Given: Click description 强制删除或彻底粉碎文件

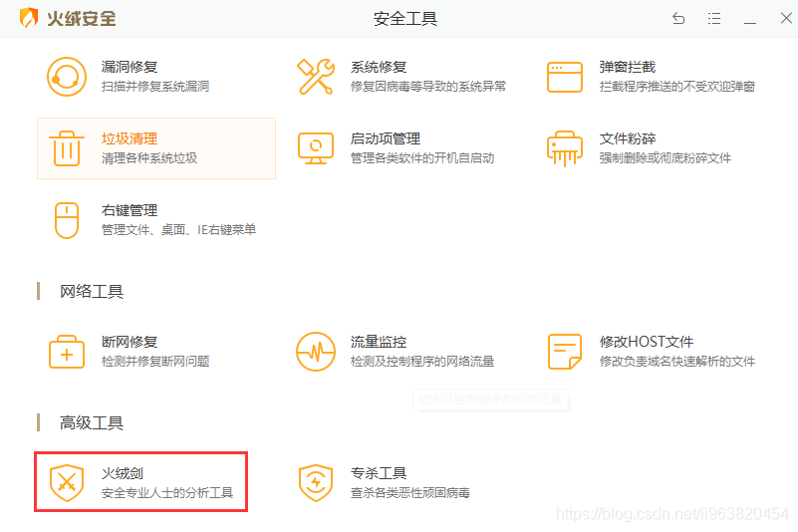Looking at the screenshot, I should tap(665, 158).
